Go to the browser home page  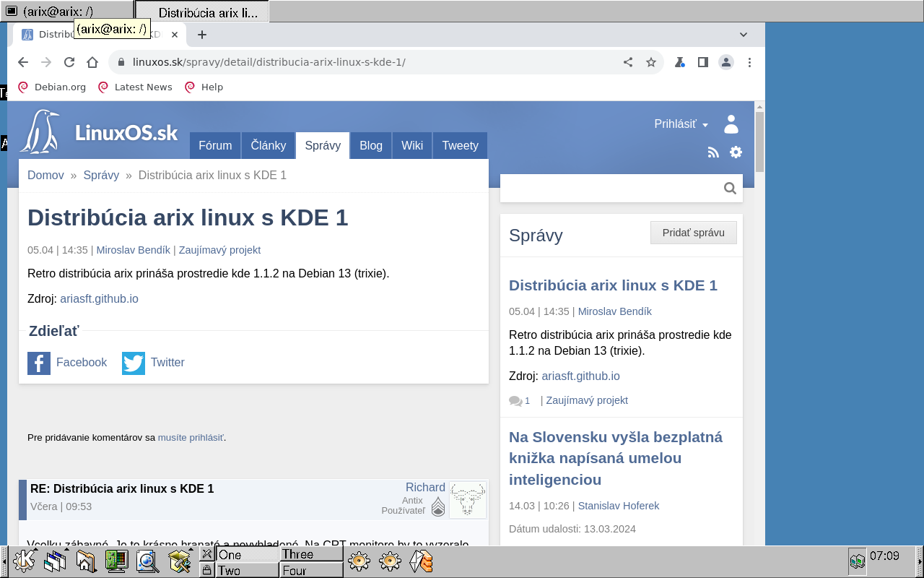pos(92,62)
